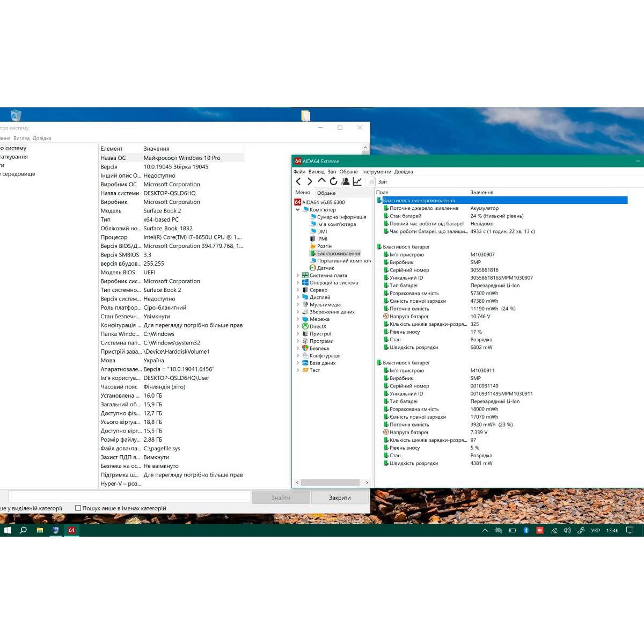The width and height of the screenshot is (644, 644).
Task: Expand Сервер node arrow
Action: (x=298, y=290)
